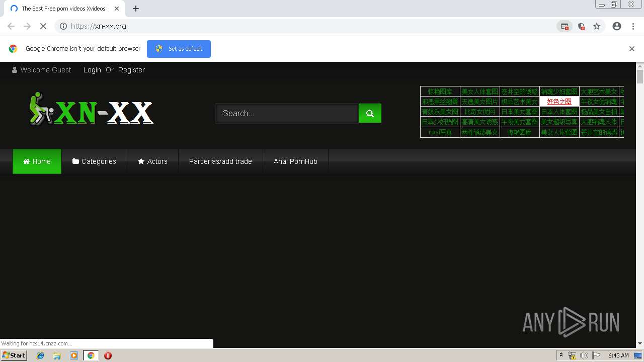Click the page scrollbar down arrow

point(640,343)
